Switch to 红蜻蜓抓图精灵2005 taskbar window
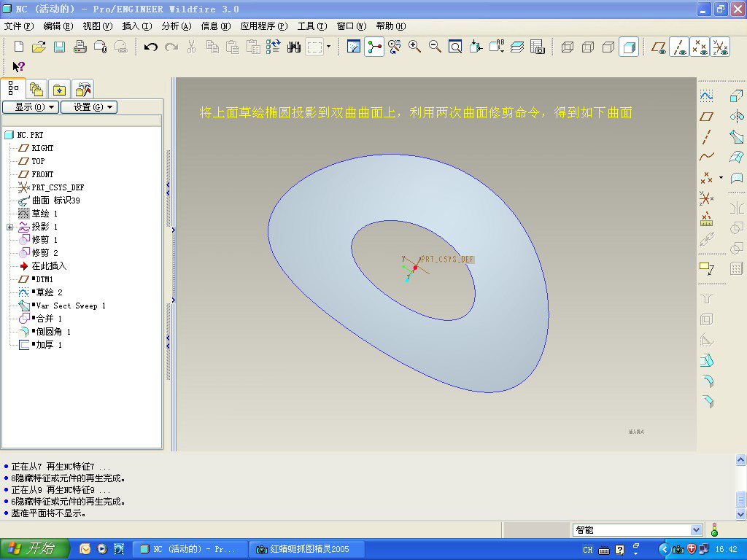The image size is (747, 560). point(306,549)
